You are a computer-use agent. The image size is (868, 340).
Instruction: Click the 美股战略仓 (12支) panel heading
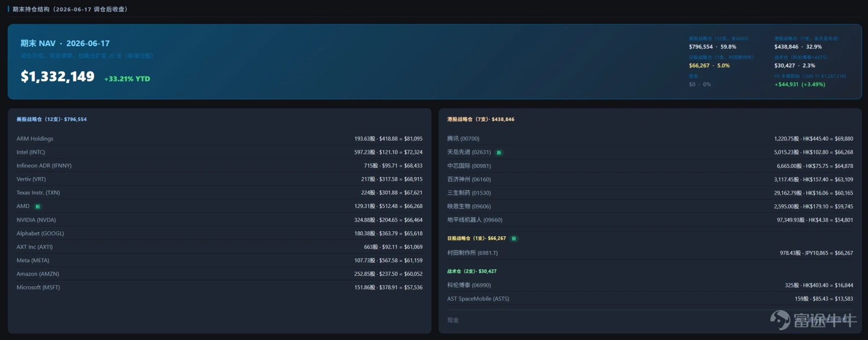tap(52, 119)
